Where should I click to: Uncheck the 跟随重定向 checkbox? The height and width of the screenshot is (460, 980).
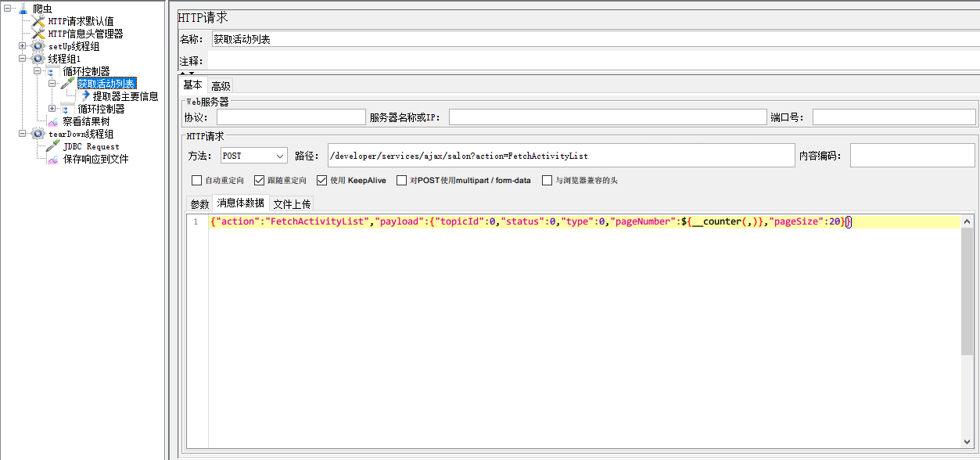pos(260,181)
